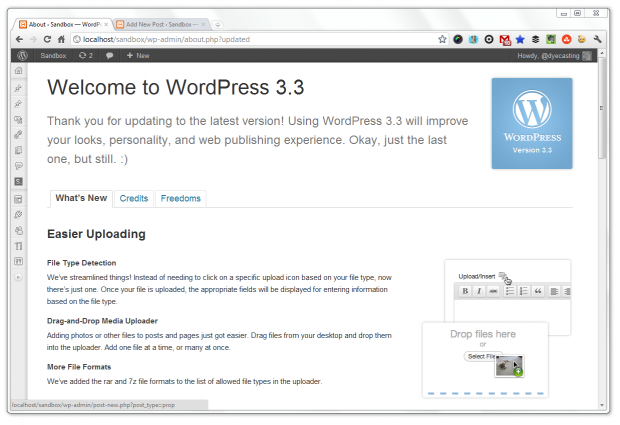Reload the page with the refresh button
The height and width of the screenshot is (425, 620).
(46, 39)
